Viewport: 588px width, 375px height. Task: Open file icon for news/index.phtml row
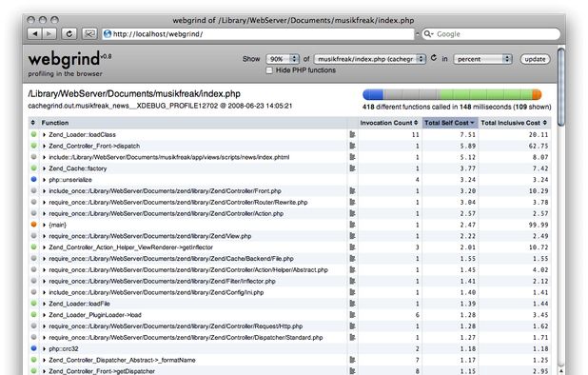click(x=352, y=157)
